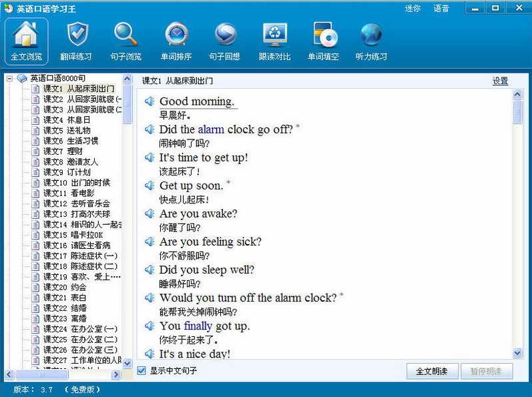Open the 翻译练习 translation practice tool
This screenshot has height=397, width=532.
click(x=76, y=41)
